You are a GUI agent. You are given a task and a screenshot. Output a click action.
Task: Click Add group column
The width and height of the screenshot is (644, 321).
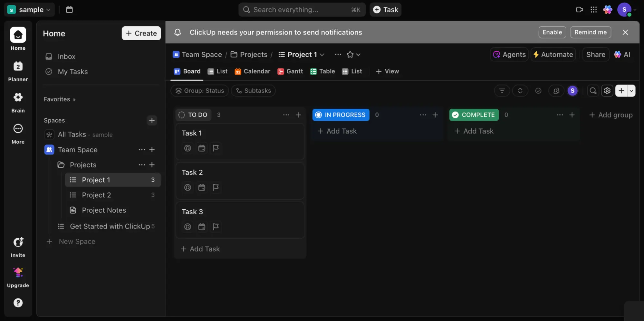click(x=610, y=115)
